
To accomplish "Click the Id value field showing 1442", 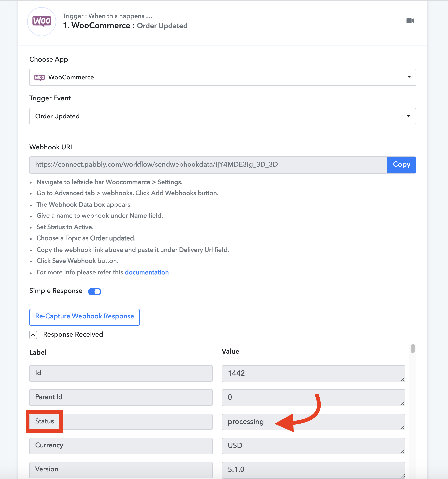I will pyautogui.click(x=313, y=373).
